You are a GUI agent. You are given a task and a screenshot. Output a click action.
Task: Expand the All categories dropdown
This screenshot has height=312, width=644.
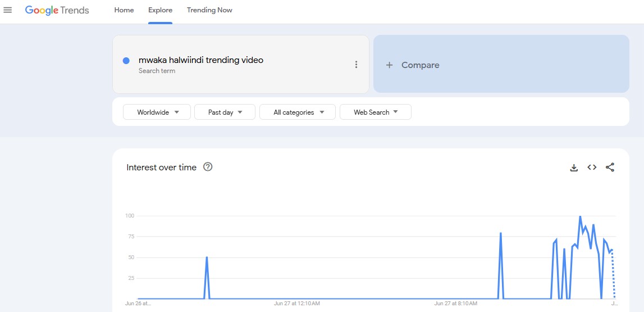tap(298, 112)
